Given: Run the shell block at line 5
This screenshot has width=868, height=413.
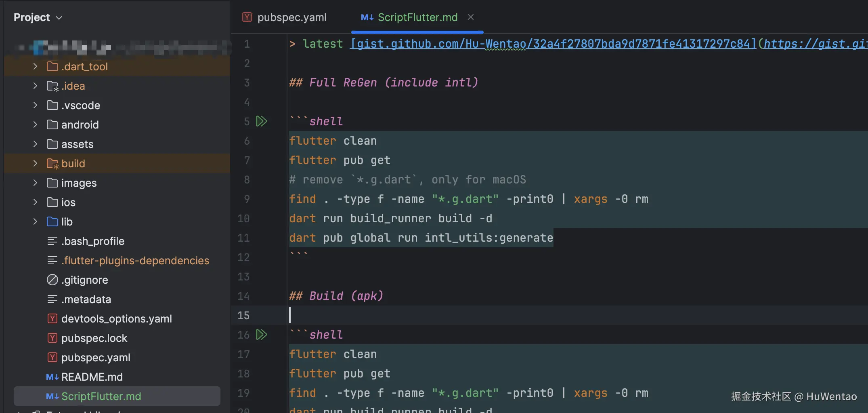Looking at the screenshot, I should (261, 121).
